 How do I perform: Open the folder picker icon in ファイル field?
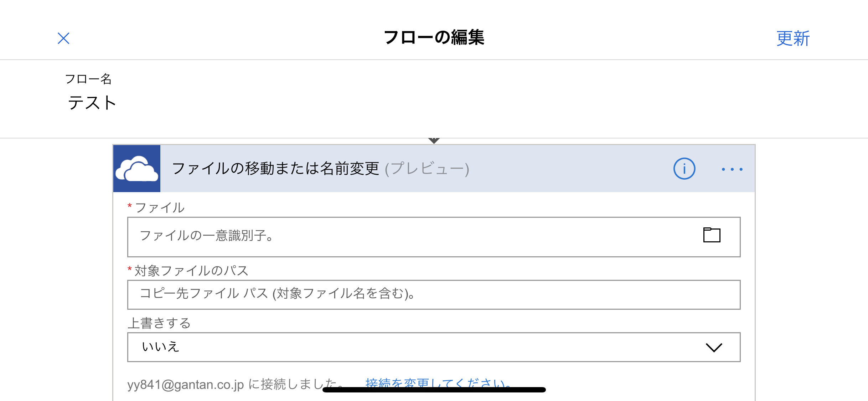tap(712, 235)
